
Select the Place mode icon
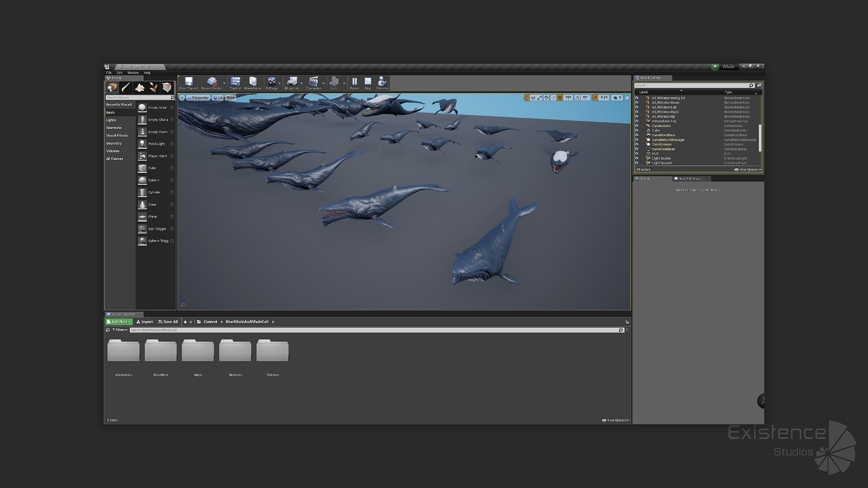point(112,87)
